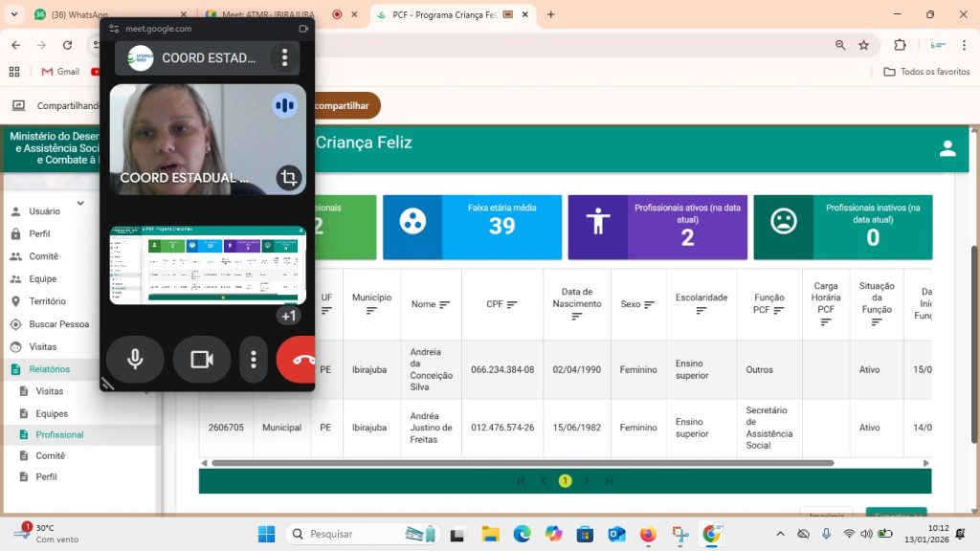
Task: Turn off the camera in Meet
Action: coord(201,360)
